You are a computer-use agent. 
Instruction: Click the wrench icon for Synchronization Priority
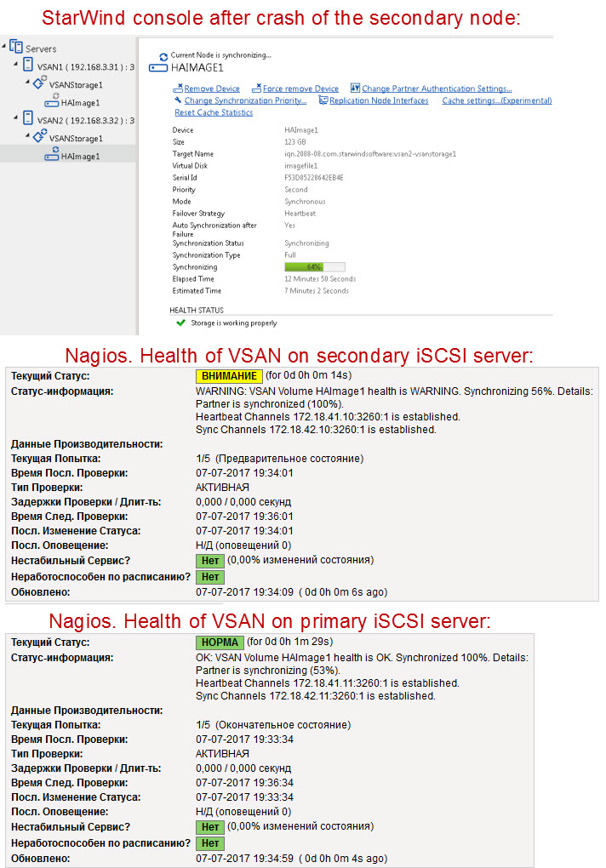pyautogui.click(x=178, y=100)
